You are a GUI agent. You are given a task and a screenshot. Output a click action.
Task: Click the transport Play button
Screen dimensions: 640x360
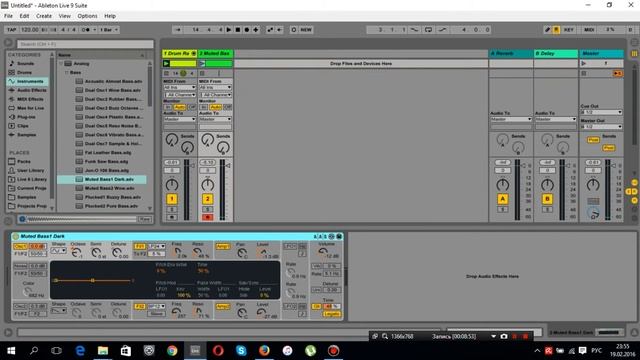pos(229,30)
